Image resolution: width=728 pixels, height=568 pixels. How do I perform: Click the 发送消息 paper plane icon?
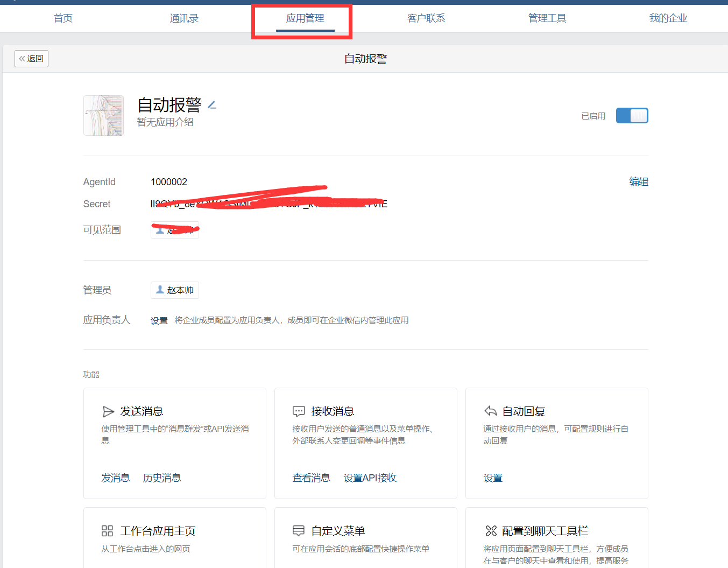click(x=108, y=412)
